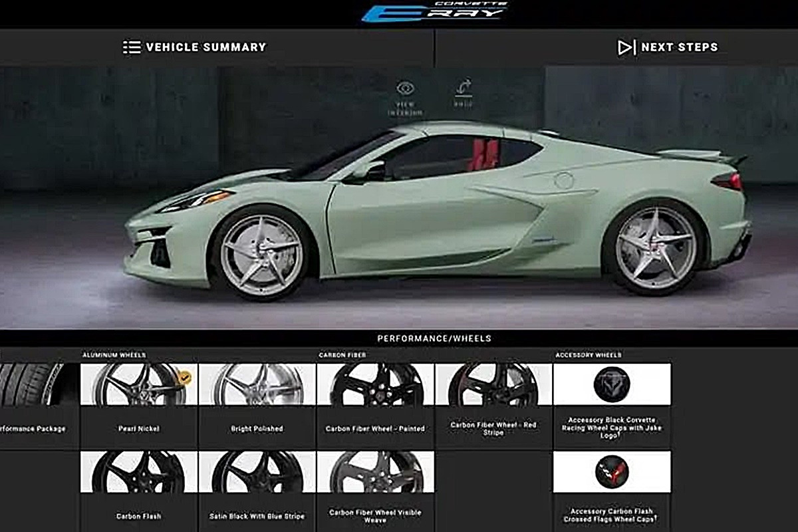Select Carbon Flash Crossed Flags Wheel Caps
The height and width of the screenshot is (532, 798).
[612, 491]
